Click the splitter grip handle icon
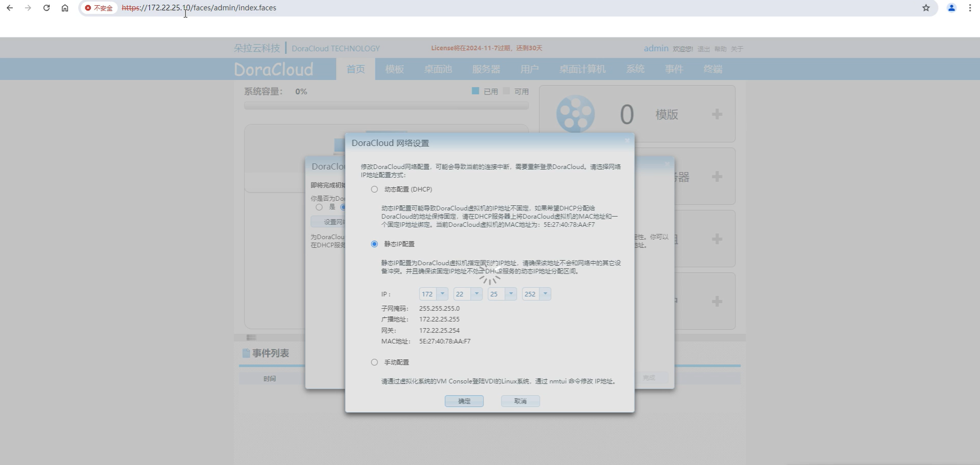 251,337
